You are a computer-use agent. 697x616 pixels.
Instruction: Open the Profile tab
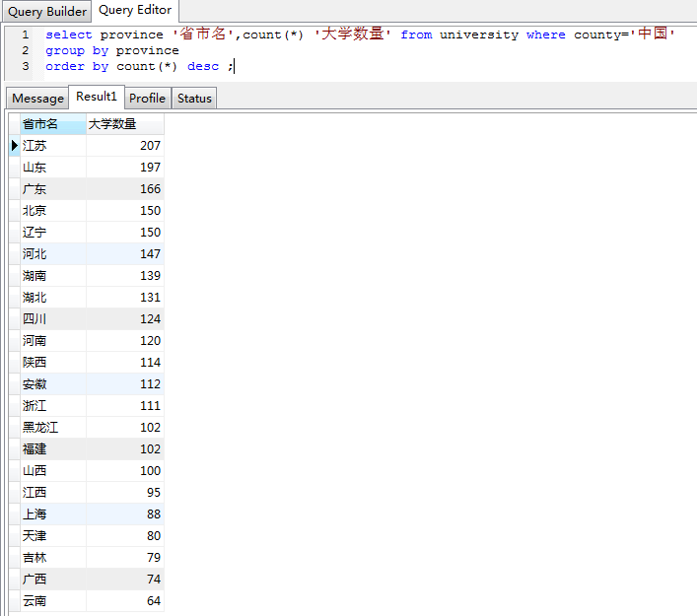click(147, 99)
